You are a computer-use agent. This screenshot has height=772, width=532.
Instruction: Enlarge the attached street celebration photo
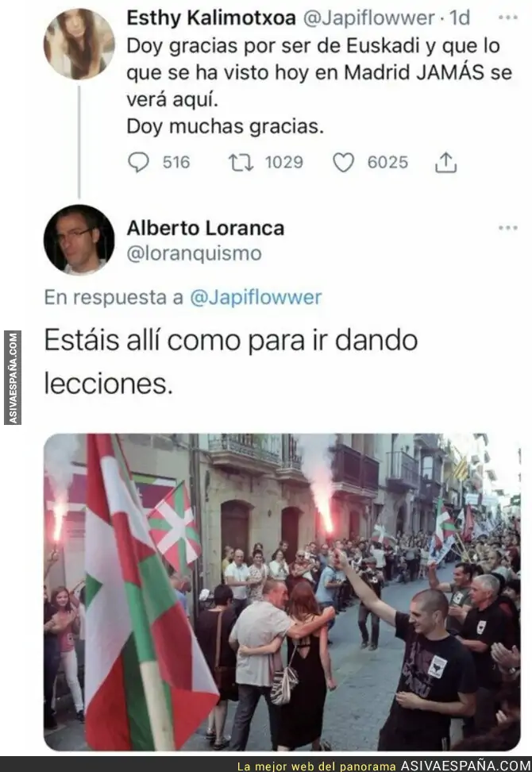[x=282, y=592]
